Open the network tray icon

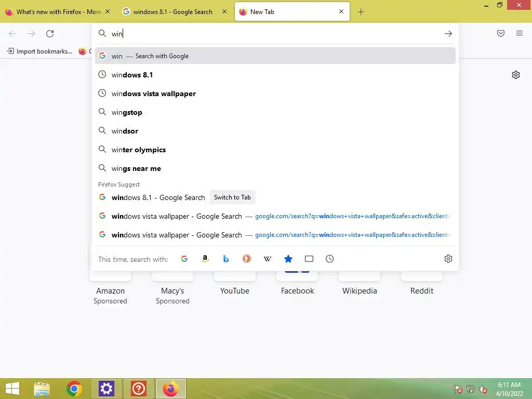471,389
